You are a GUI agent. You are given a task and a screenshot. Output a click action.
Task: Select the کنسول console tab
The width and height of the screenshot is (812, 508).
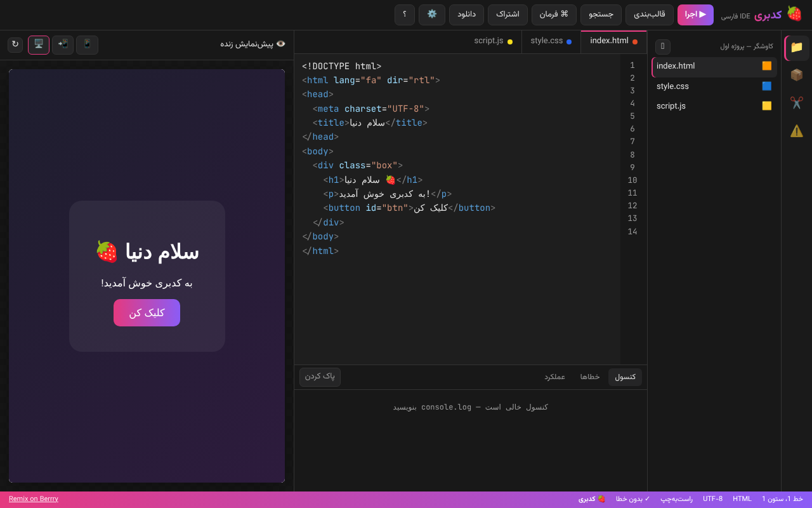pyautogui.click(x=625, y=377)
